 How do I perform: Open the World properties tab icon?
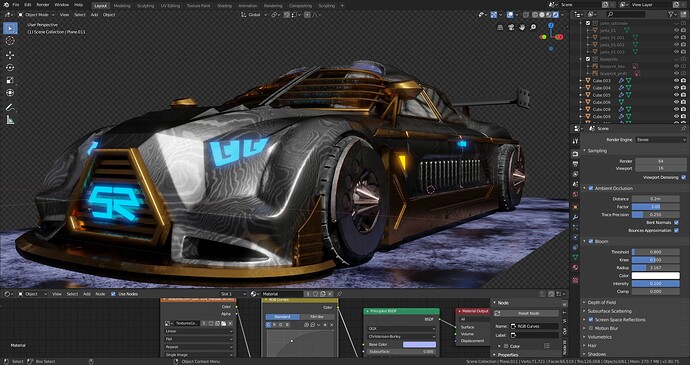pyautogui.click(x=575, y=194)
